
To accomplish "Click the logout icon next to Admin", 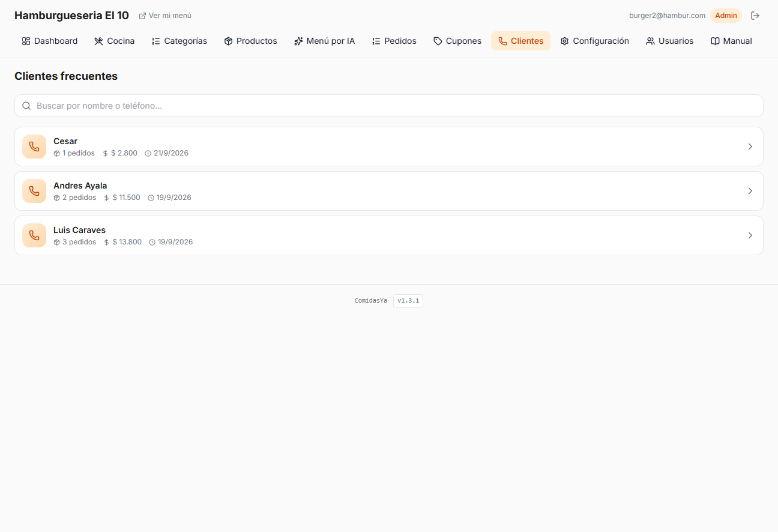I will click(x=755, y=16).
